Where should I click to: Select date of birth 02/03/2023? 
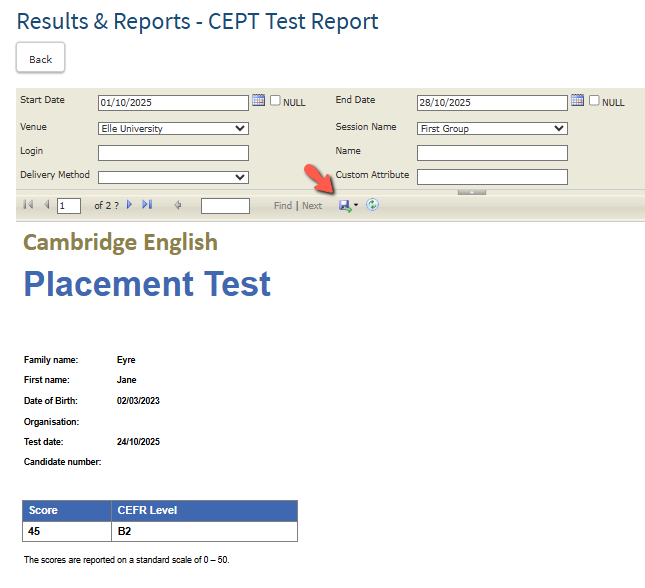[x=138, y=401]
